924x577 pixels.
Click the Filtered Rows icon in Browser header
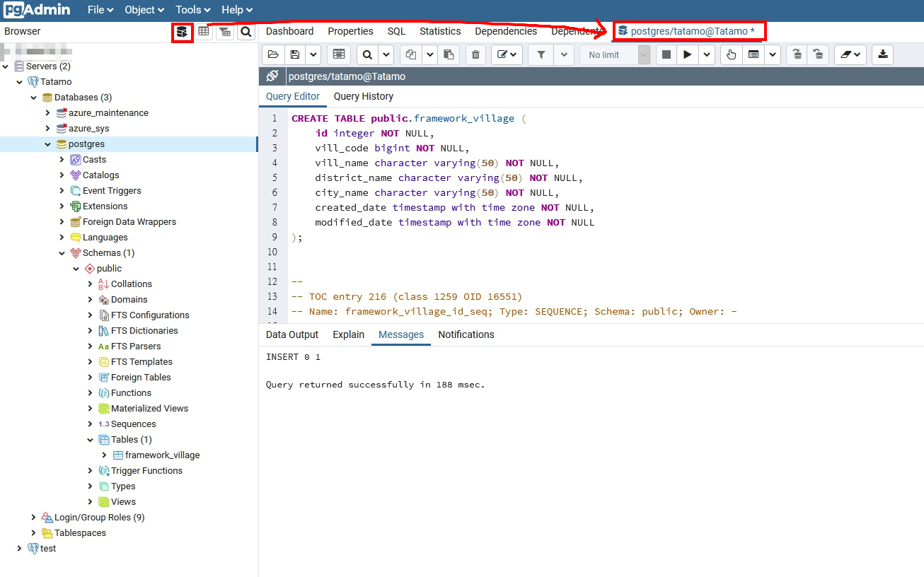(225, 32)
